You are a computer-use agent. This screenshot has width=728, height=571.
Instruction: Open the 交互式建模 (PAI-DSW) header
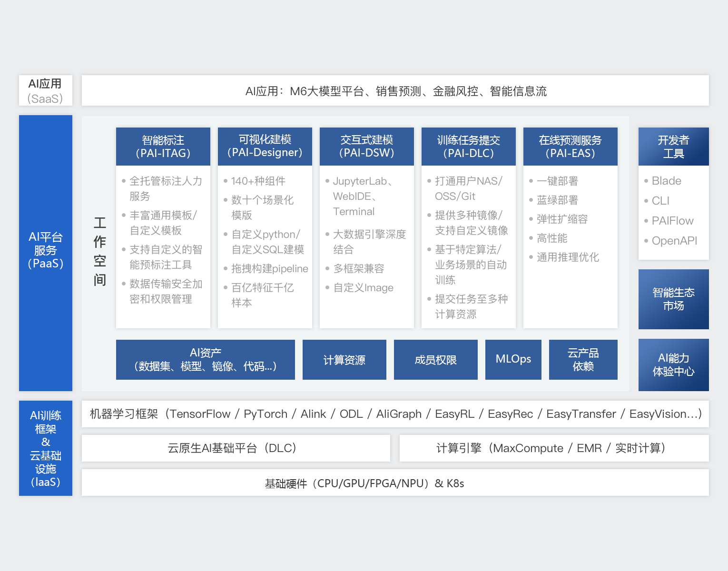(x=367, y=147)
